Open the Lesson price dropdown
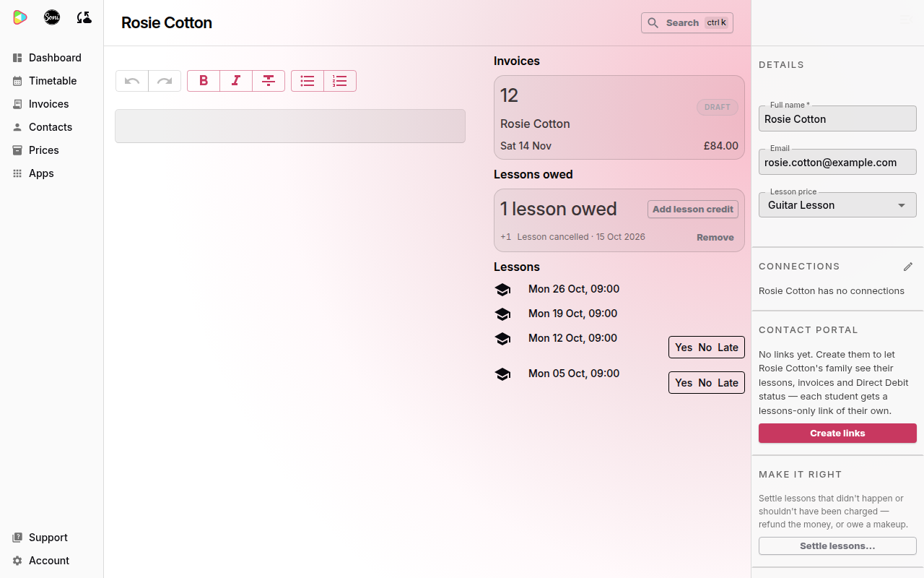Image resolution: width=924 pixels, height=578 pixels. [837, 205]
